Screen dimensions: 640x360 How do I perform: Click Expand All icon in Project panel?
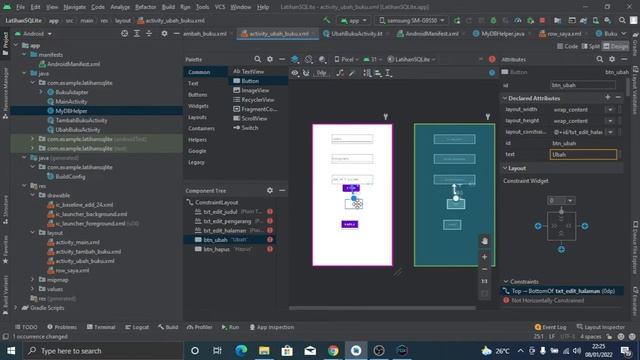[137, 33]
